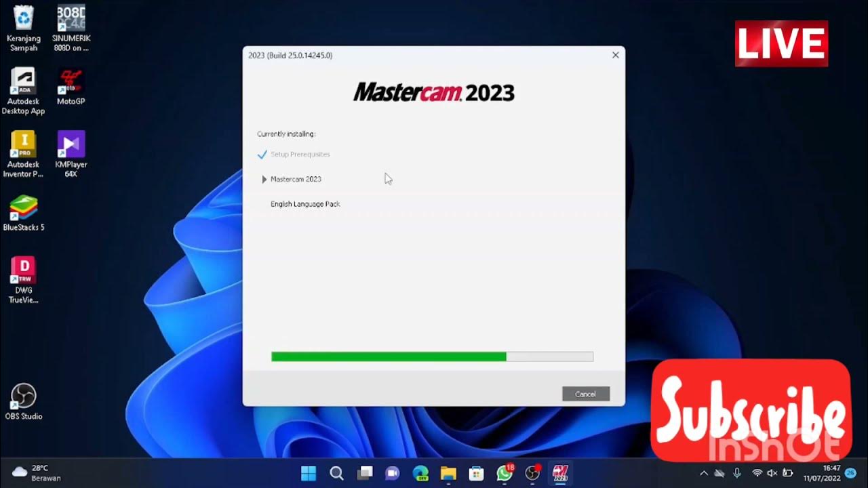
Task: Switch to OBS Studio taskbar icon
Action: click(x=532, y=472)
